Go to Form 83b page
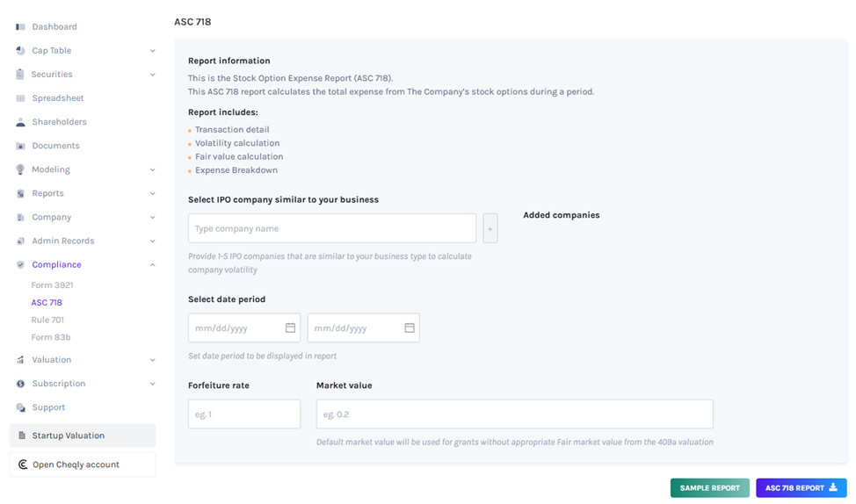Viewport: 856px width, 504px height. pos(51,337)
